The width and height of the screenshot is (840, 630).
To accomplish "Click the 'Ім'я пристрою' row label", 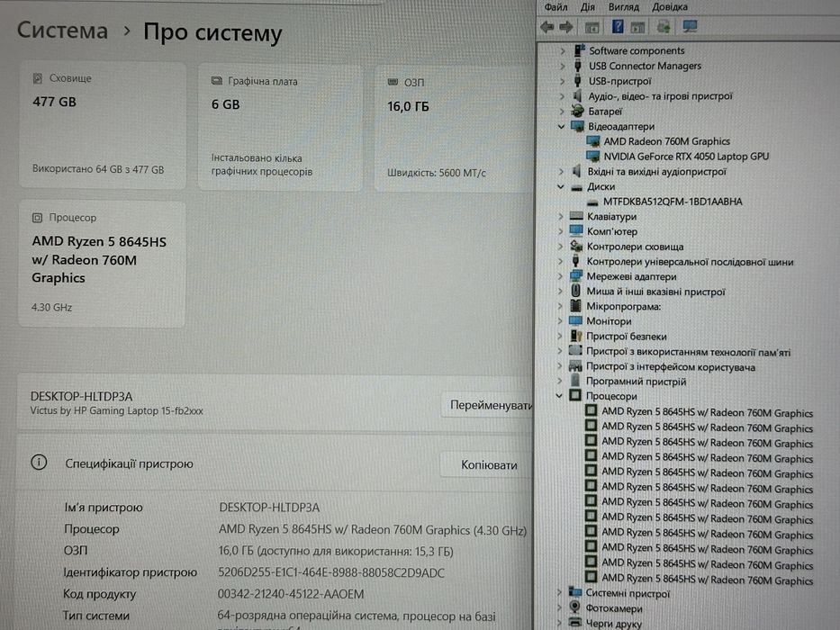I will coord(104,508).
